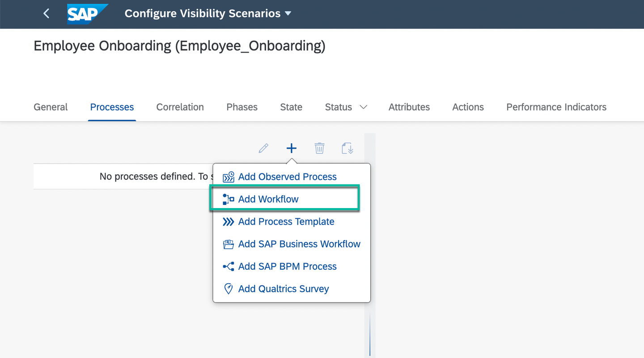
Task: Open the Configure Visibility Scenarios title dropdown
Action: [208, 13]
